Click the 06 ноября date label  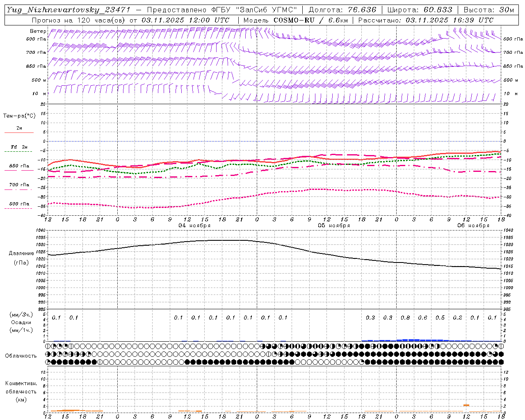point(473,226)
